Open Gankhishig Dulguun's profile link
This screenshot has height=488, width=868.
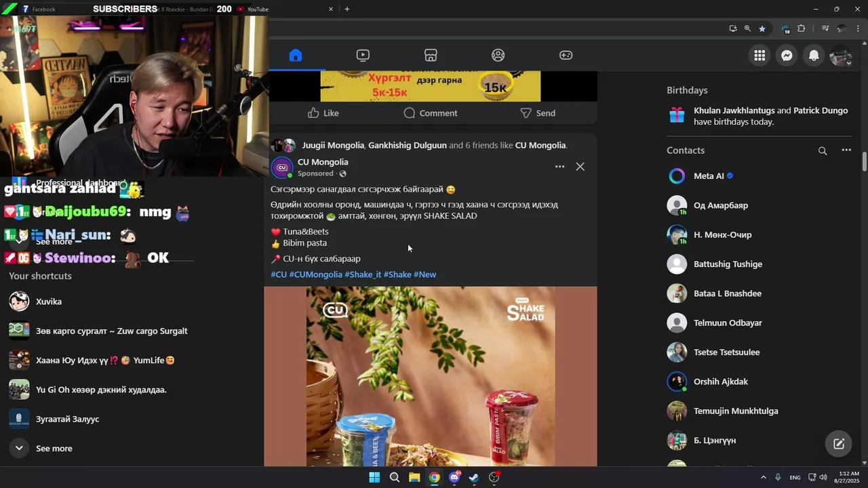click(x=408, y=145)
